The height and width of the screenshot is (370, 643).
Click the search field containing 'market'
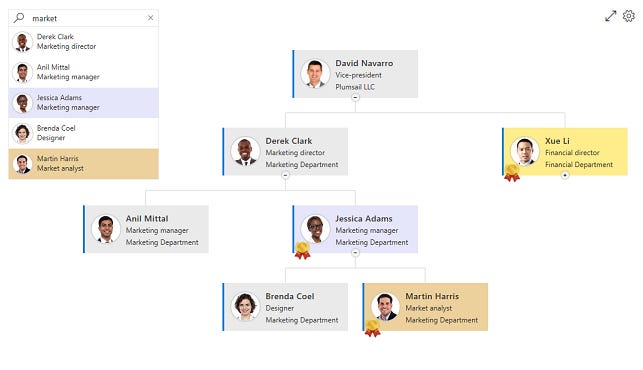click(x=84, y=18)
